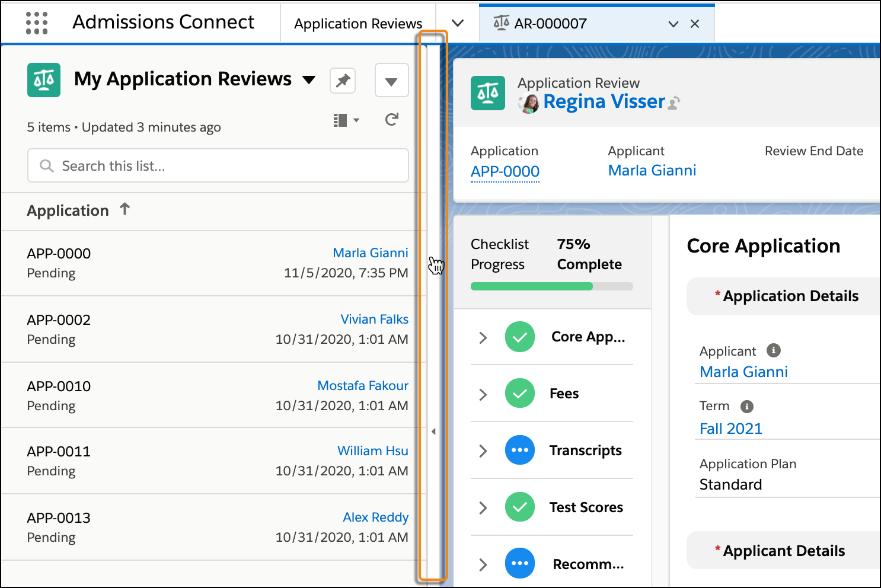Open the Marla Gianni link in the list

pyautogui.click(x=371, y=253)
